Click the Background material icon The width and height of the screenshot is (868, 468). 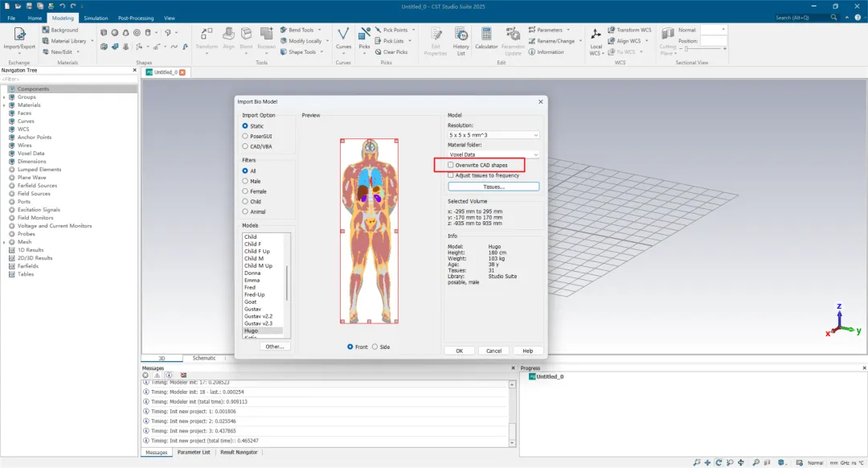click(x=46, y=30)
